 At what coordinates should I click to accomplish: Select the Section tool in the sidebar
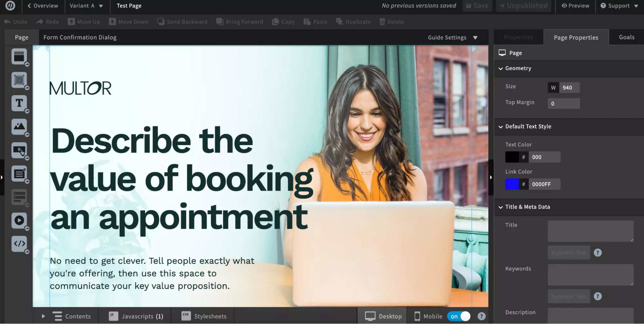[x=19, y=57]
